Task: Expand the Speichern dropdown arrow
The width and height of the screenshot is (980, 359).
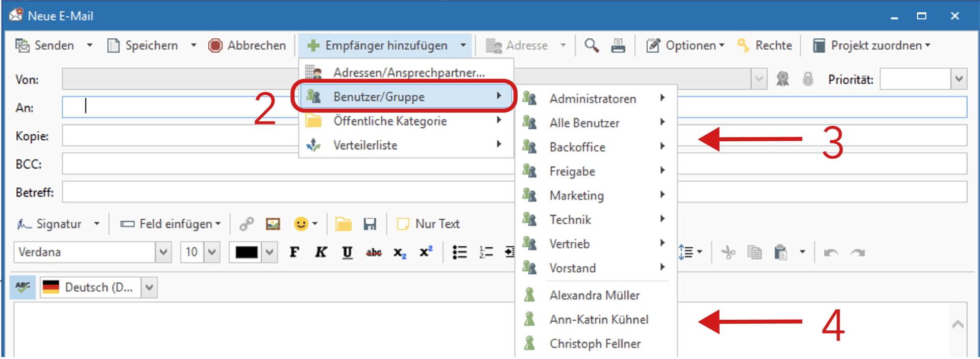Action: tap(193, 45)
